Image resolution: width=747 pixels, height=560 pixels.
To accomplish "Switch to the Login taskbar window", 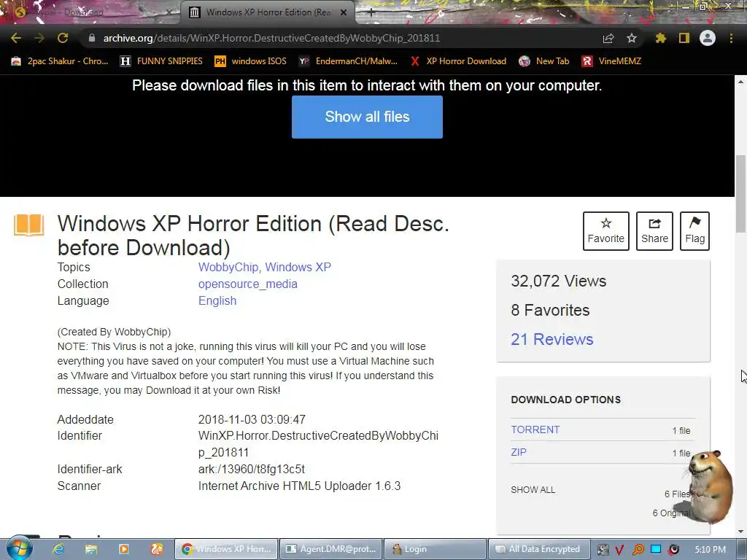I will coord(435,549).
